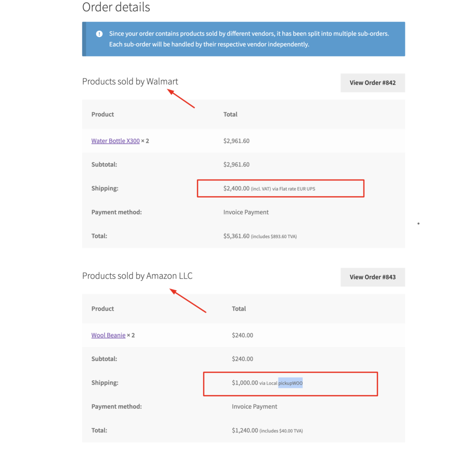This screenshot has width=476, height=452.
Task: Open the Water Bottle X300 product link
Action: click(115, 141)
